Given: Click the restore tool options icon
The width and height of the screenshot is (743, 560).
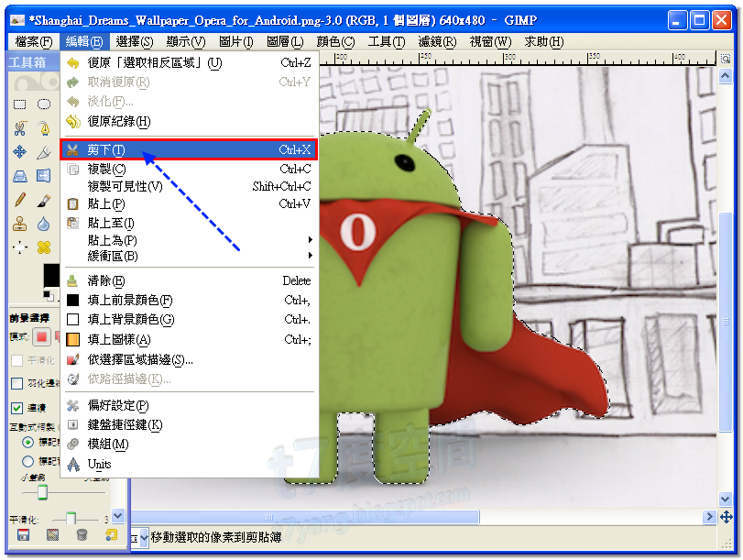Looking at the screenshot, I should coord(52,535).
